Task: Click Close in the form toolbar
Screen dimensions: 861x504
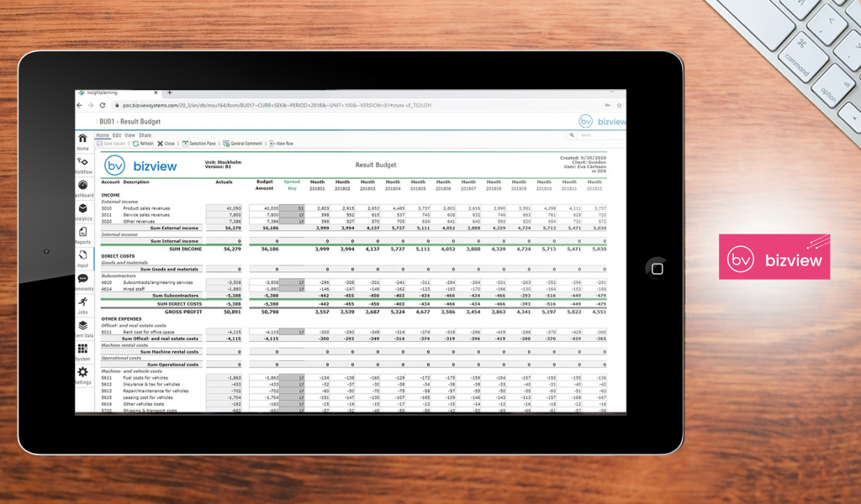Action: 166,144
